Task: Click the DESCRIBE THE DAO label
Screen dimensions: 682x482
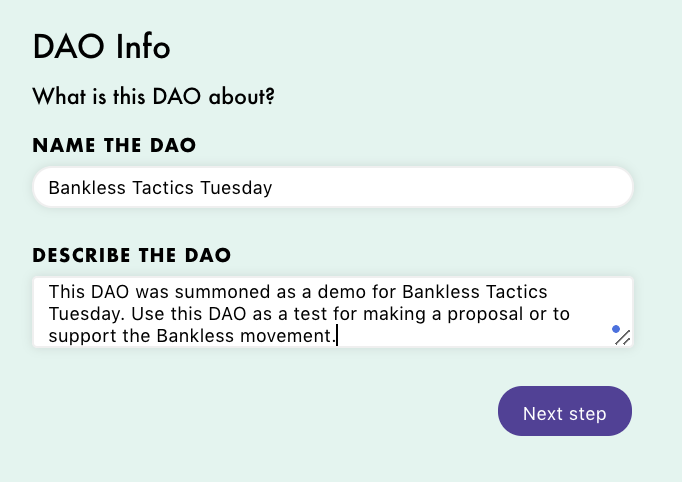Action: coord(132,255)
